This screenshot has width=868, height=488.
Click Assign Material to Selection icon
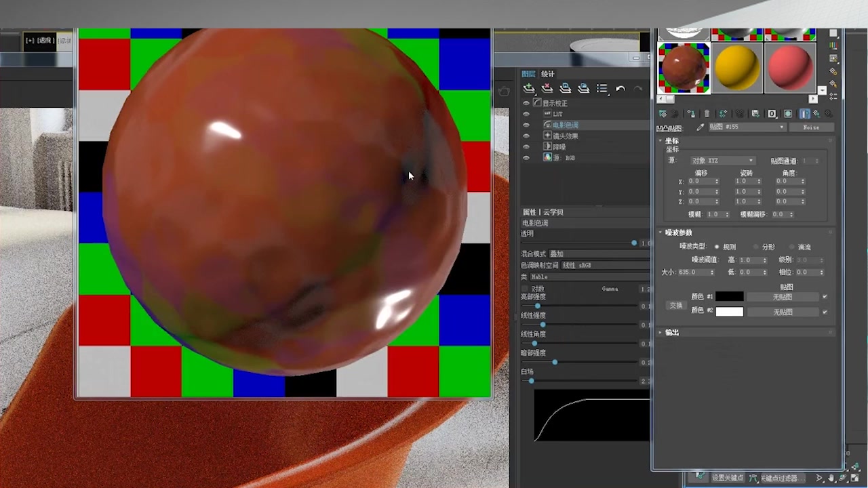point(690,114)
